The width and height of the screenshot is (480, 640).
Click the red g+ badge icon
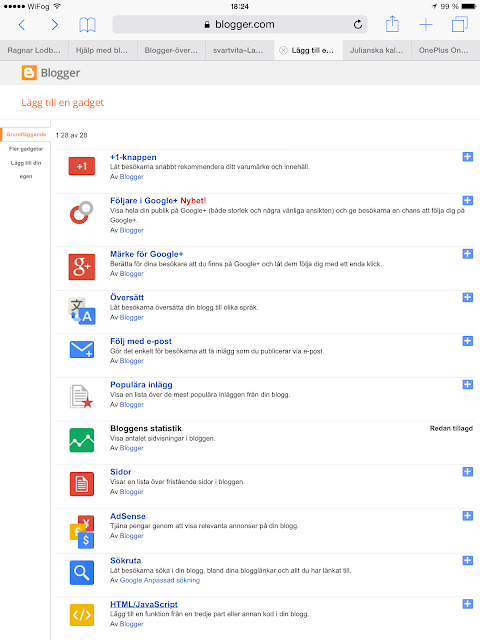[82, 267]
